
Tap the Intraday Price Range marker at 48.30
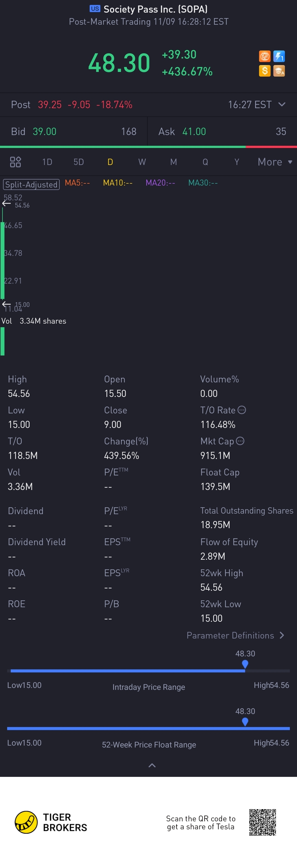[x=245, y=664]
